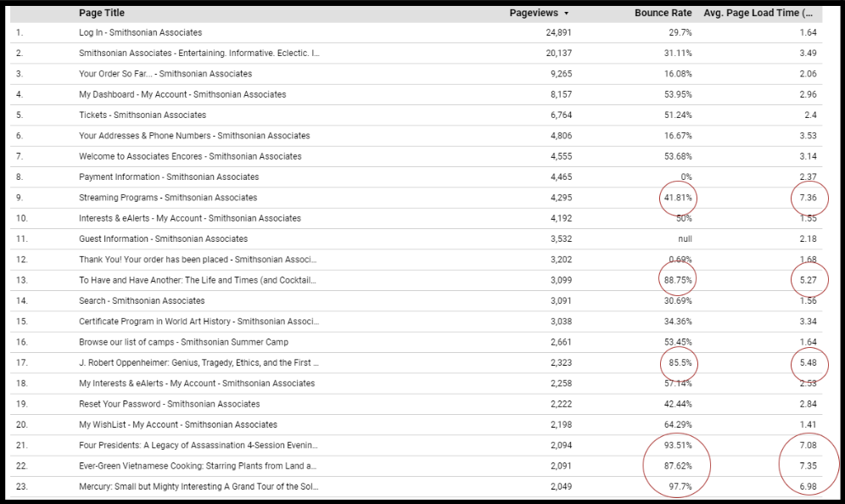Click load time value 7.08
This screenshot has width=845, height=504.
[808, 445]
